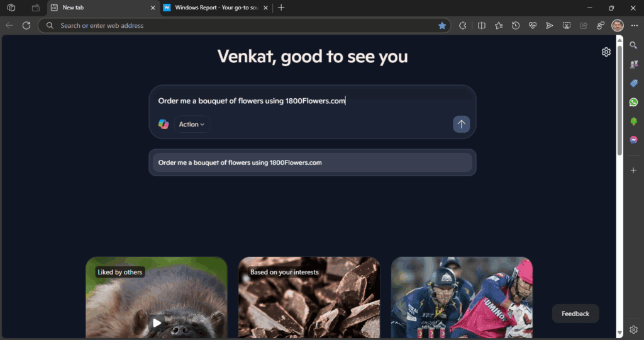Open the Favorites list icon
Screen dimensions: 644x340
[499, 25]
